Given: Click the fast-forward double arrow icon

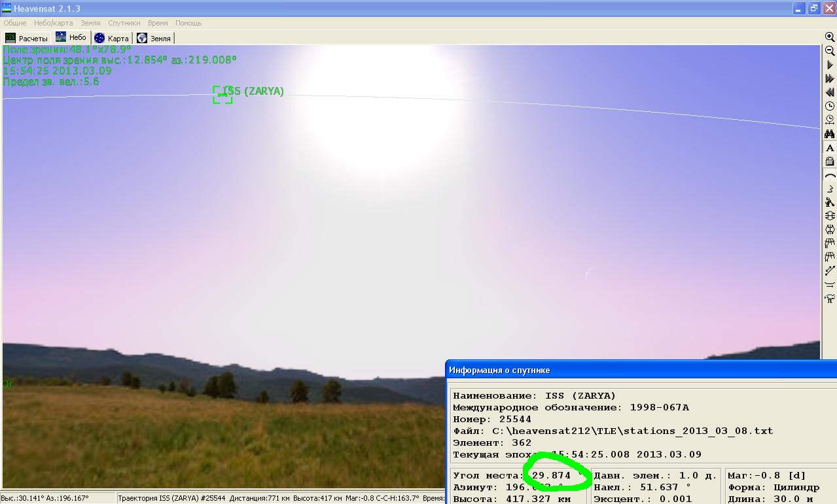Looking at the screenshot, I should pyautogui.click(x=830, y=79).
